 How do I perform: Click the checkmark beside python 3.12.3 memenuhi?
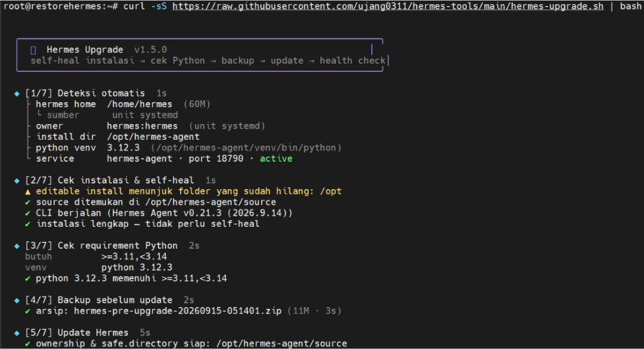click(27, 278)
